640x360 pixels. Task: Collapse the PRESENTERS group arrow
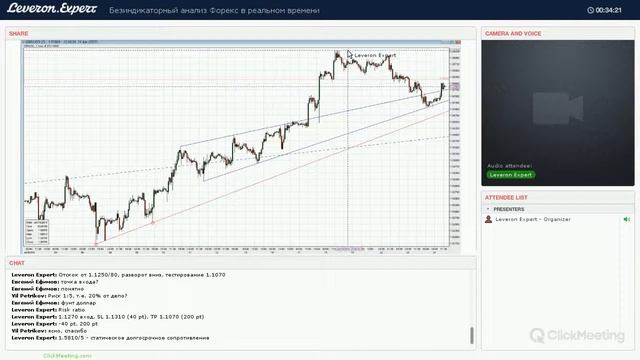click(488, 209)
